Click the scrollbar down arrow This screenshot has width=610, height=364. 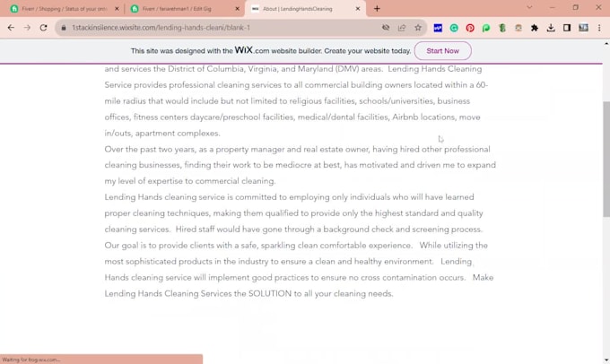click(606, 360)
